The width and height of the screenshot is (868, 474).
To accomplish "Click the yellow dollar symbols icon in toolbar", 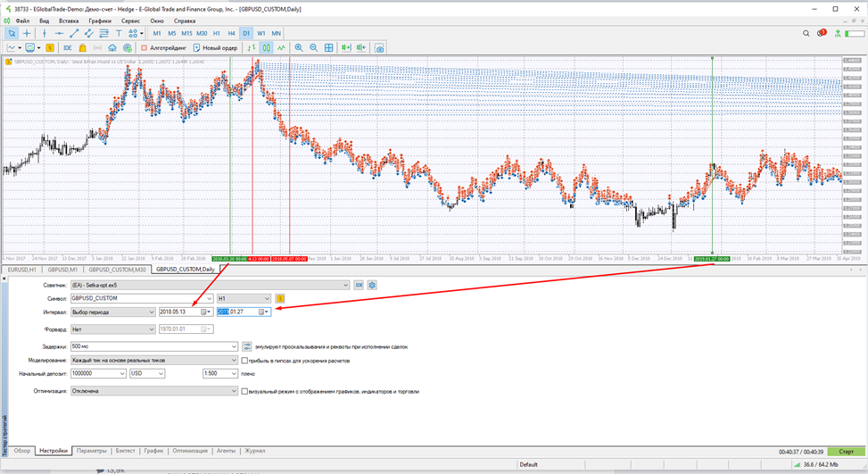I will pyautogui.click(x=50, y=47).
